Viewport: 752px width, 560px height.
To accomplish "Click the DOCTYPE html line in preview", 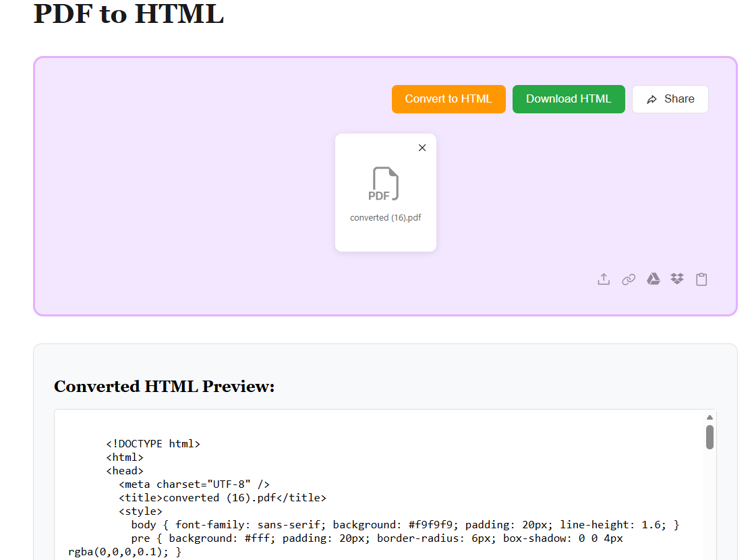I will (153, 444).
